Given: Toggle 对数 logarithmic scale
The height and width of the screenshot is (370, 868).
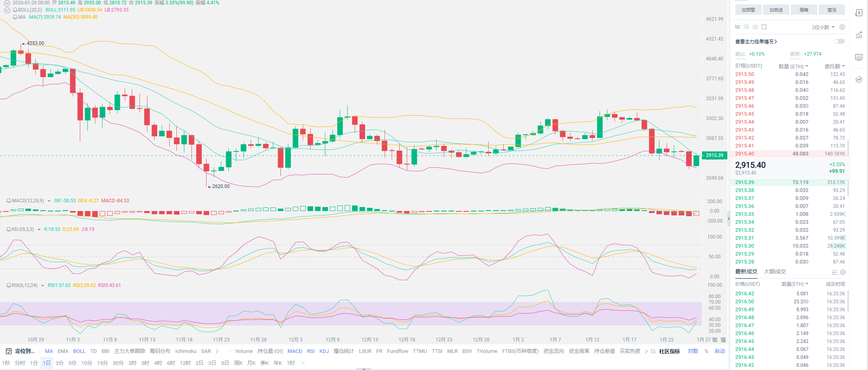Looking at the screenshot, I should (x=693, y=351).
